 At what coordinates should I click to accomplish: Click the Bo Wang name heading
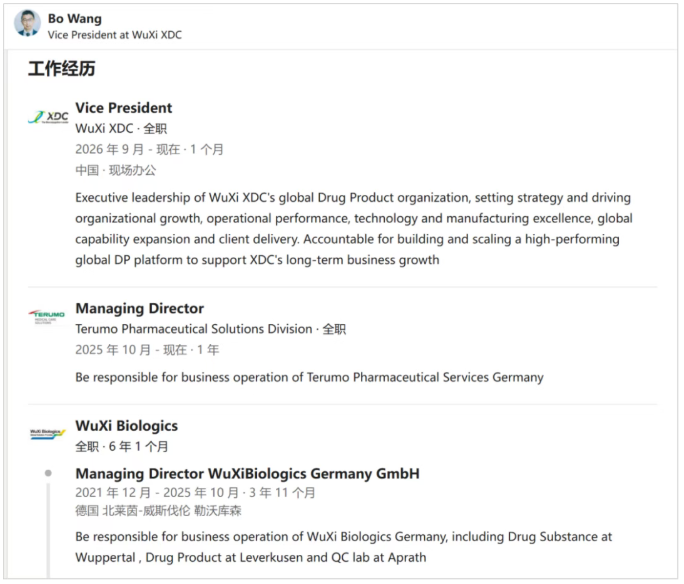tap(75, 19)
